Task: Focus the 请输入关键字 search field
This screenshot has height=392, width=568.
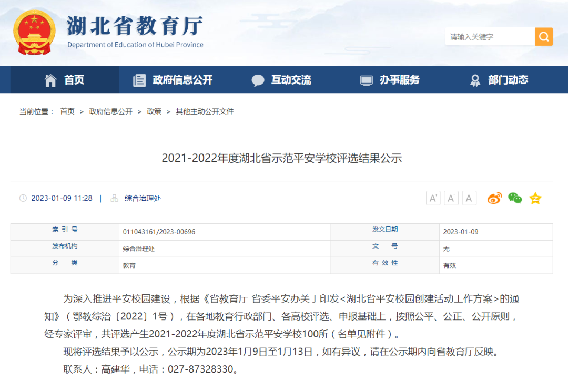Action: pos(489,37)
